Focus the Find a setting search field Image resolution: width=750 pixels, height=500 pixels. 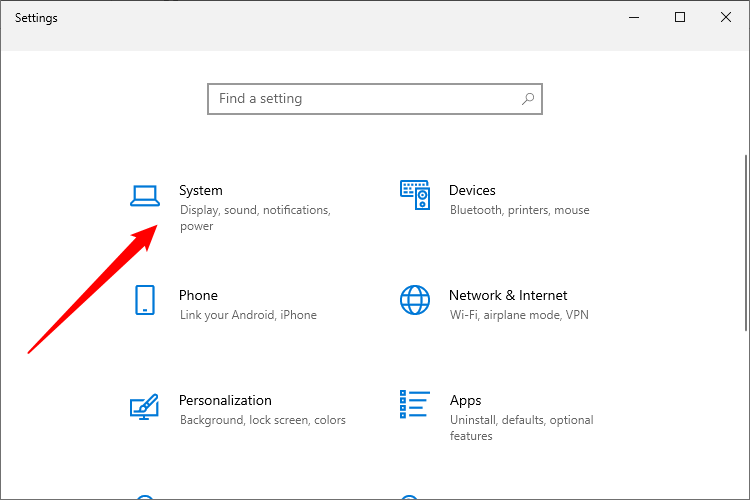point(365,99)
